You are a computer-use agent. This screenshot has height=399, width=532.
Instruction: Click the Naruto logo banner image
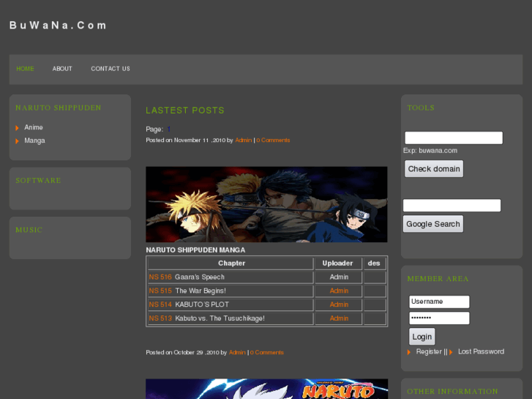point(266,389)
